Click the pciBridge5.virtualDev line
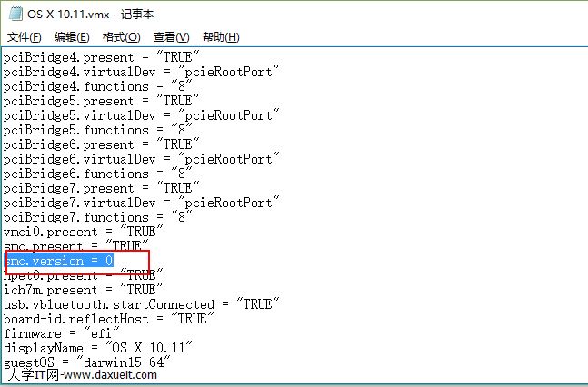 (x=142, y=115)
